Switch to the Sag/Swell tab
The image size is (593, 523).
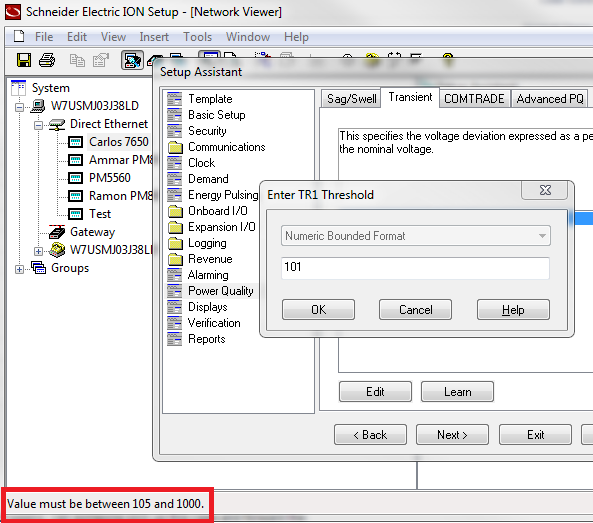click(x=351, y=99)
